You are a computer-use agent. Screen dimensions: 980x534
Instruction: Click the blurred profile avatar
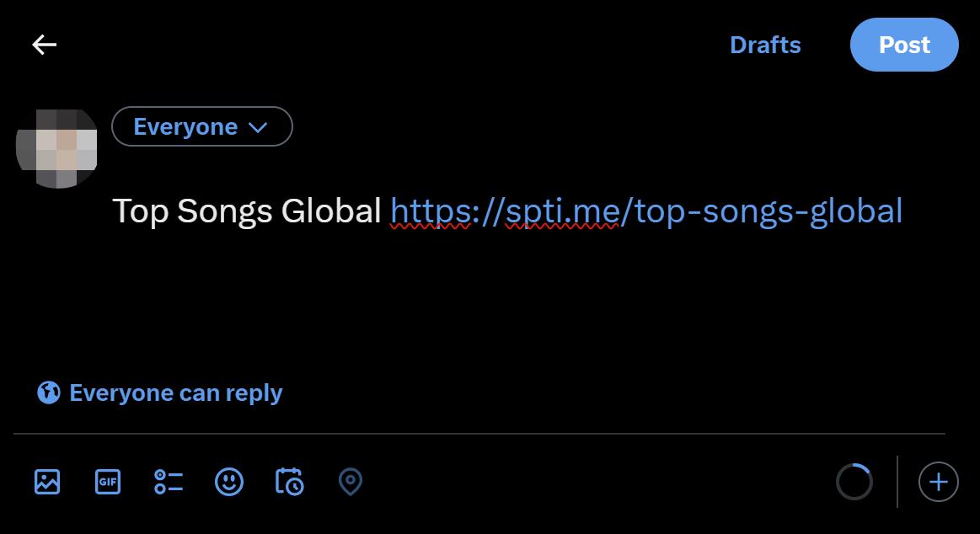57,148
